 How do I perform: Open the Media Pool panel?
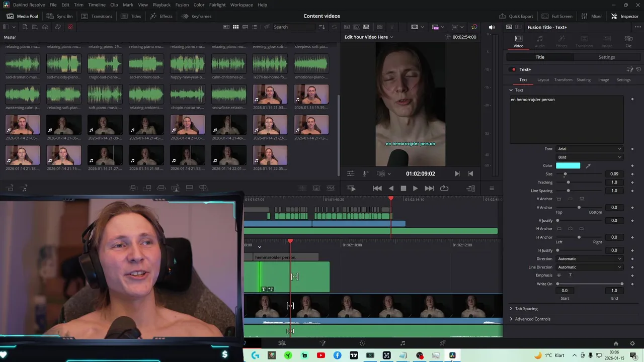tap(22, 16)
